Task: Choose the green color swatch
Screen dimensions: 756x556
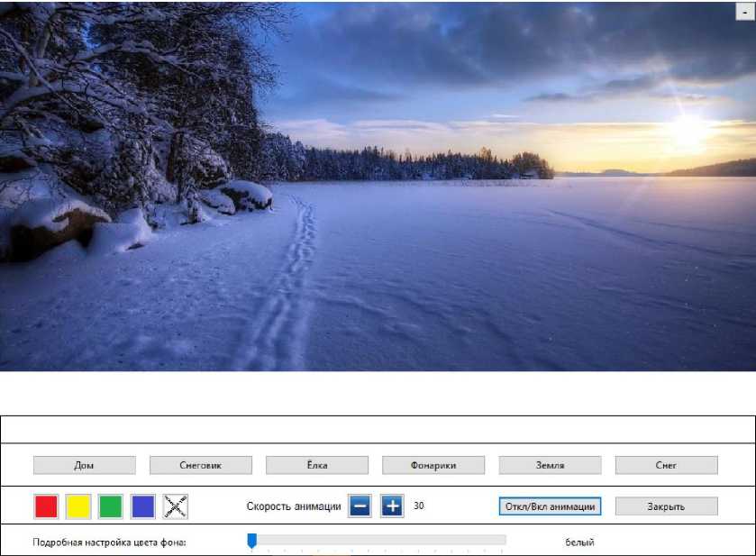Action: point(111,506)
